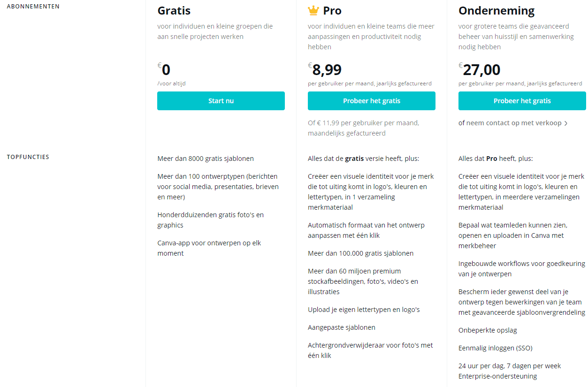Click 'Upload je eigen lettertypen en logo's' text
The height and width of the screenshot is (387, 588).
point(364,310)
